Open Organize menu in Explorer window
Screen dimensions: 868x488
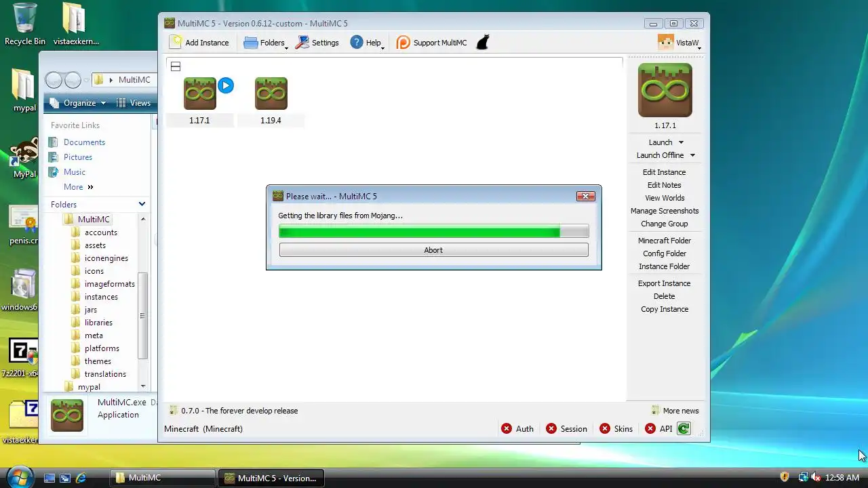[x=77, y=103]
